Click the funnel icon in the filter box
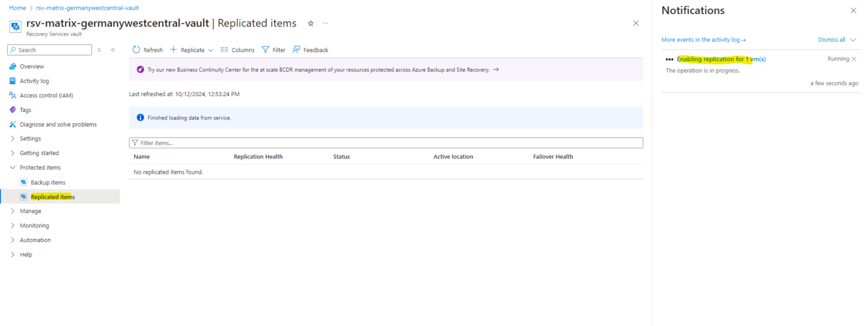 [136, 143]
